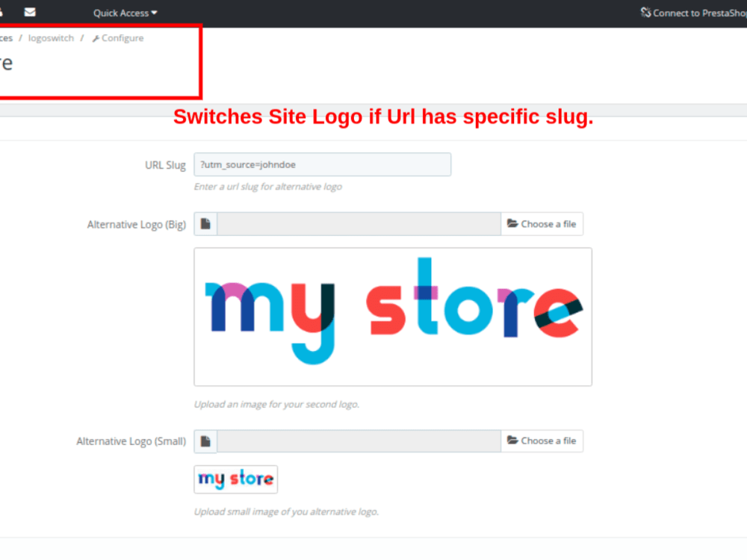Choose a file for Alternative Logo (Big)

coord(542,223)
